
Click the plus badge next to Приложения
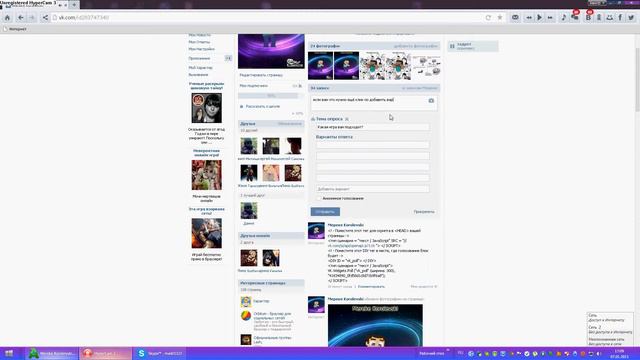(228, 58)
